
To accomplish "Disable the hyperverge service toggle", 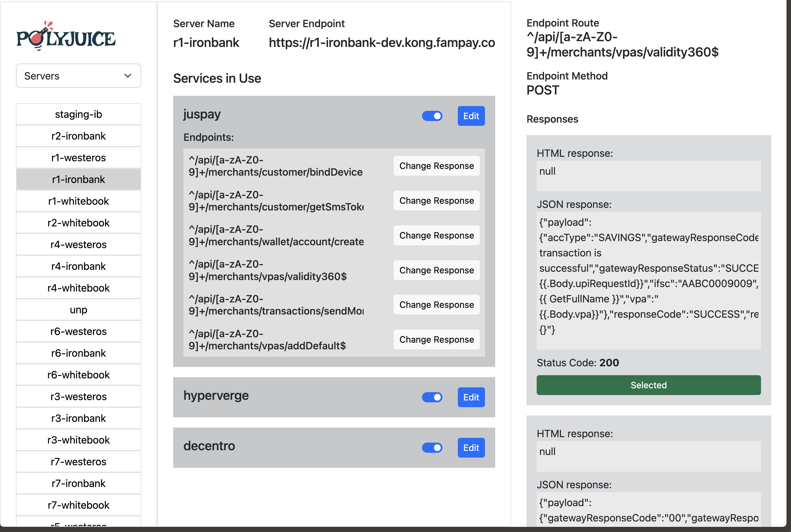I will click(432, 397).
